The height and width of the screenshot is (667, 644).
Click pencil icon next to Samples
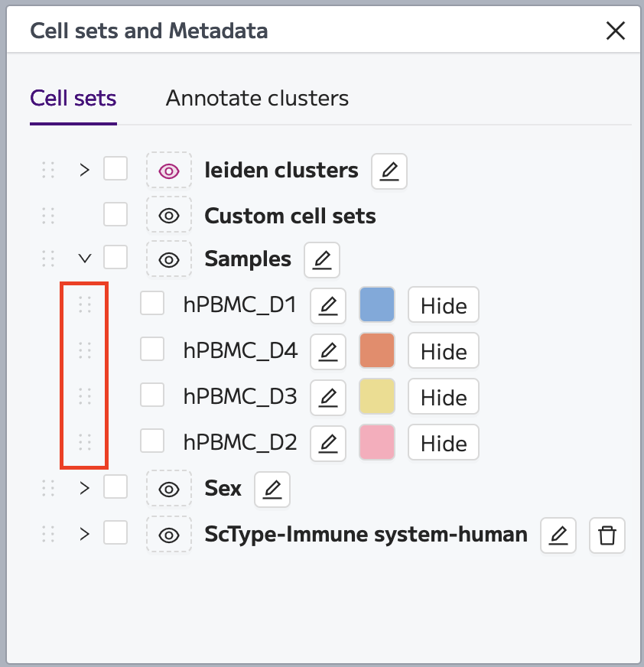321,260
